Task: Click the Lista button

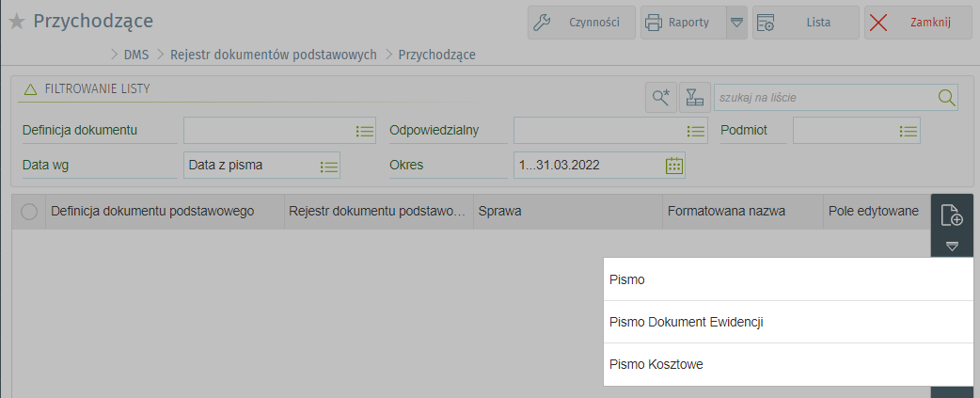Action: pos(806,23)
